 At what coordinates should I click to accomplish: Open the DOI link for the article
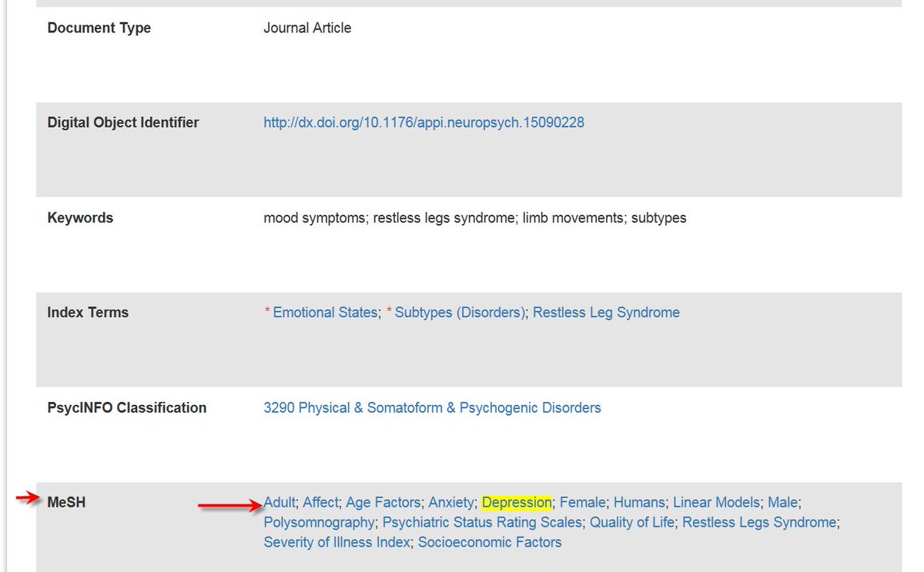point(423,122)
